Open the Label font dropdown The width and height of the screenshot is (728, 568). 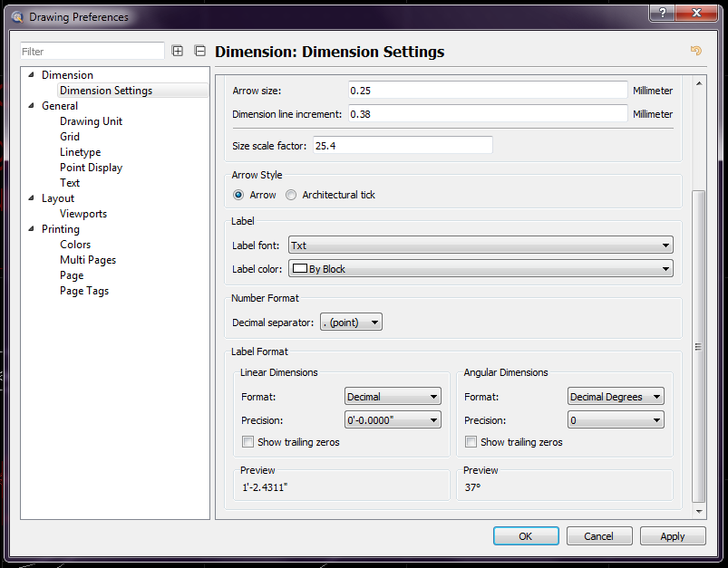[480, 245]
